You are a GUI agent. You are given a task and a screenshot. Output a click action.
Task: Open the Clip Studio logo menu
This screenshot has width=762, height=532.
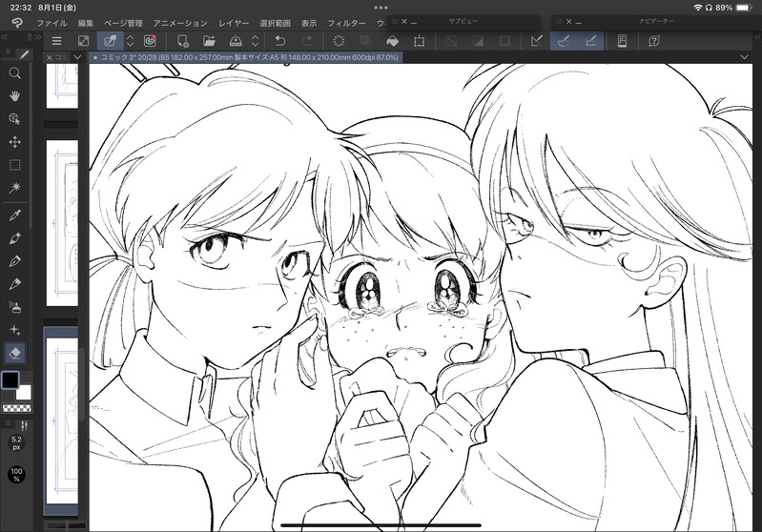(x=17, y=23)
